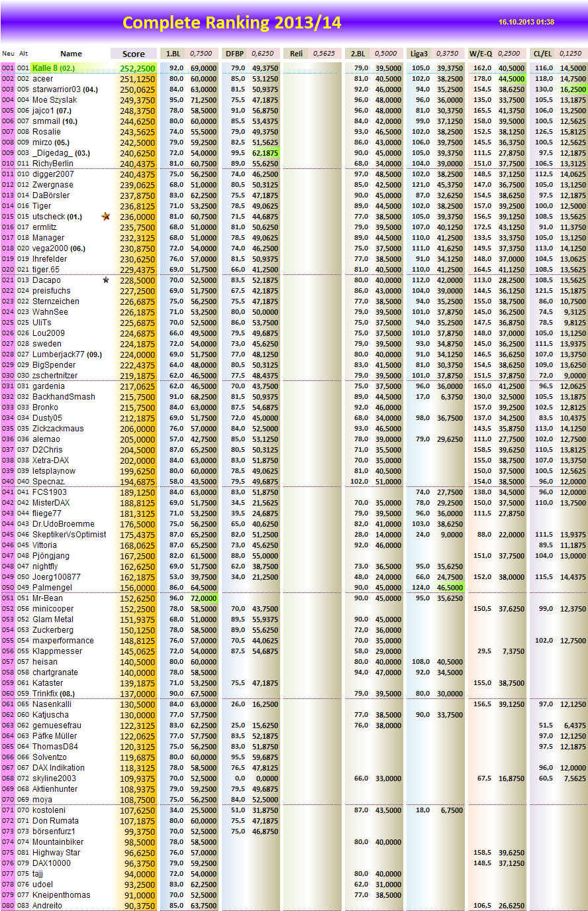Click the gray star beside Dacapo
This screenshot has width=588, height=911.
105,280
